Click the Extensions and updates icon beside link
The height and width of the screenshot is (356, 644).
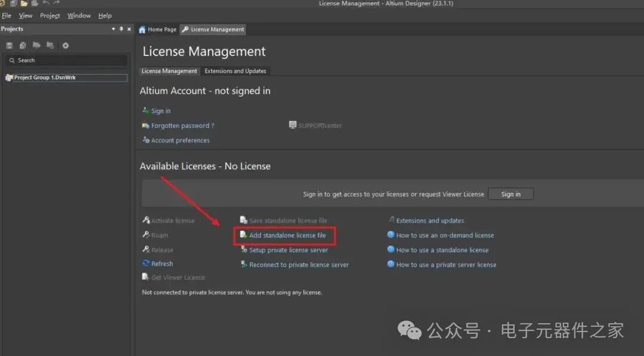(391, 219)
